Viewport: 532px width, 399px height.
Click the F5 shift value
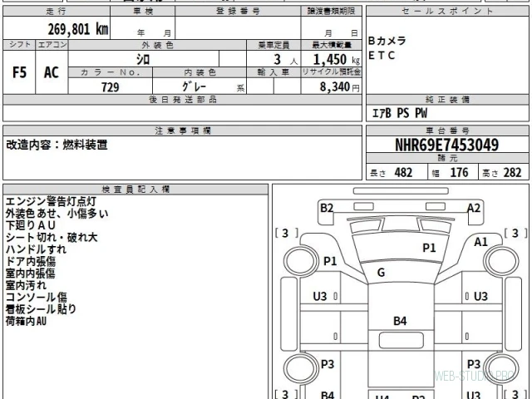tap(19, 72)
